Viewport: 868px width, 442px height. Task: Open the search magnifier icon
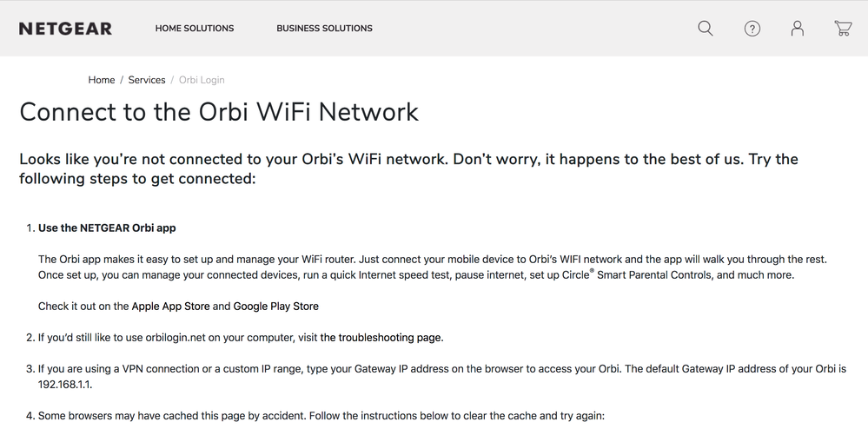coord(706,29)
